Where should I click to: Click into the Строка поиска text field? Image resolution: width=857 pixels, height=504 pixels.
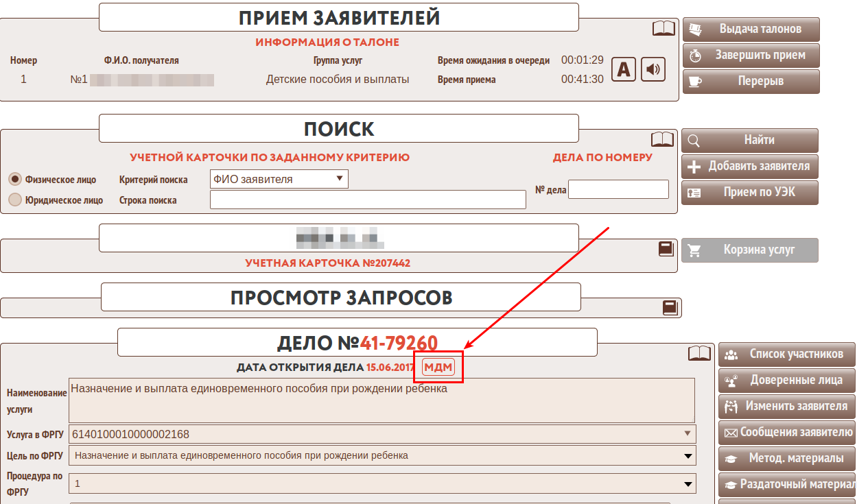368,200
